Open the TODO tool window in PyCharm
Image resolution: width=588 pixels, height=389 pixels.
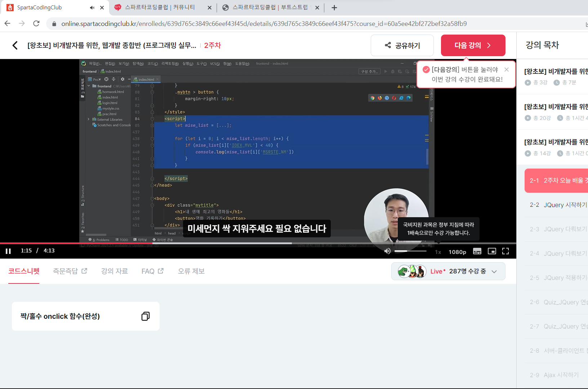[122, 240]
